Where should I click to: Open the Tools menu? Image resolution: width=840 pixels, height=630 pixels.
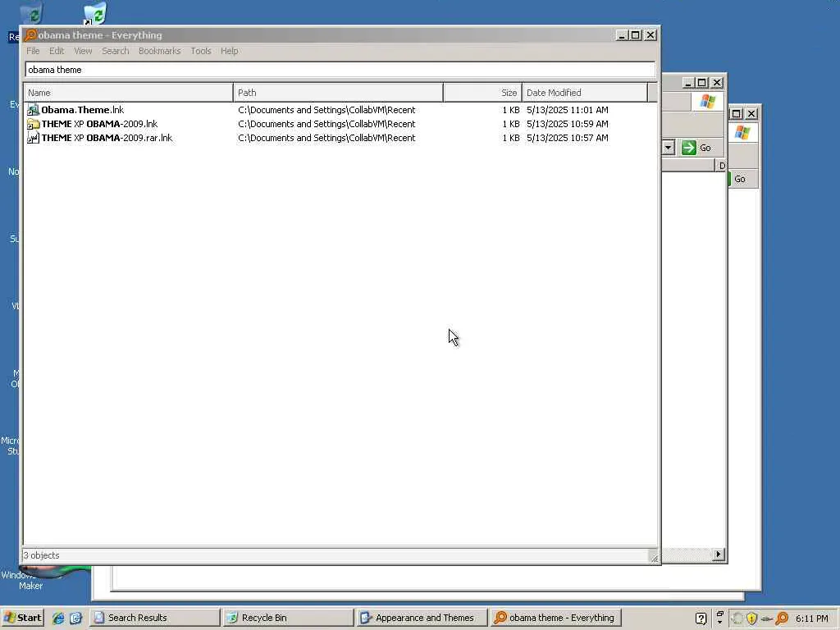tap(200, 51)
